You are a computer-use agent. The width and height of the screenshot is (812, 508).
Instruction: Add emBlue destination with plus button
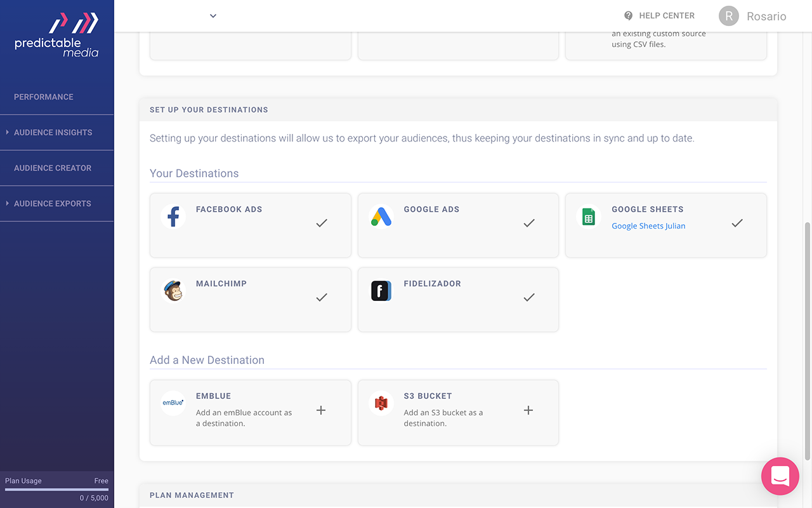tap(321, 410)
